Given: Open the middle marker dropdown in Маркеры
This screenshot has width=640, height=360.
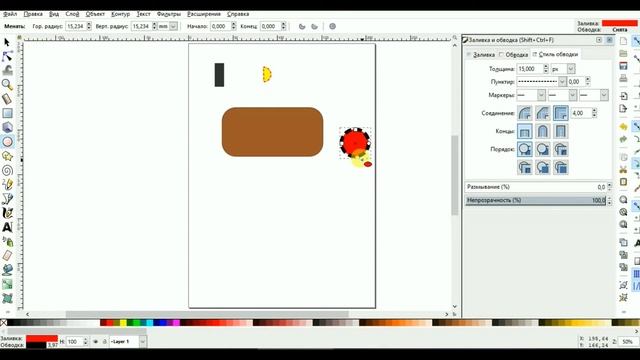Looking at the screenshot, I should [572, 95].
